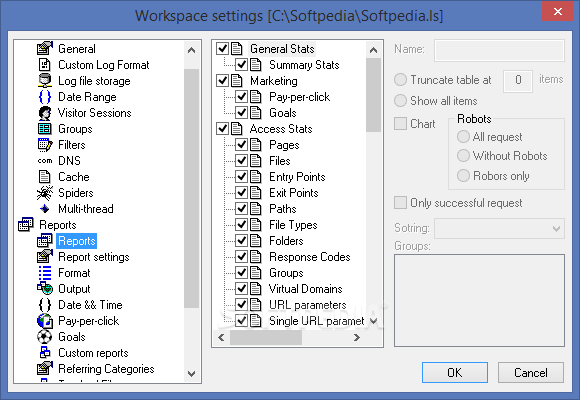Open the General settings icon
Screen dimensions: 580x400
pos(45,48)
